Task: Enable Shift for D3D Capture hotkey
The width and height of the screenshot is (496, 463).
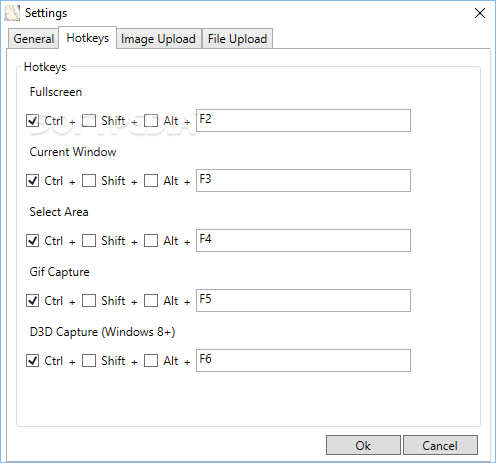Action: click(89, 361)
